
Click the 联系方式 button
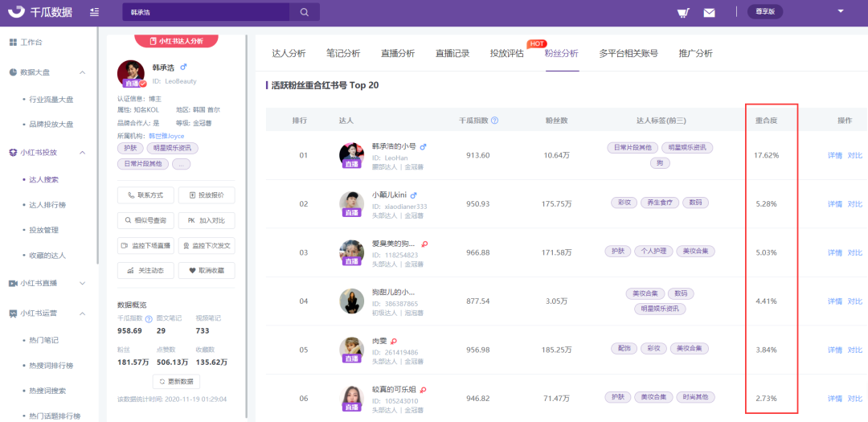tap(145, 195)
